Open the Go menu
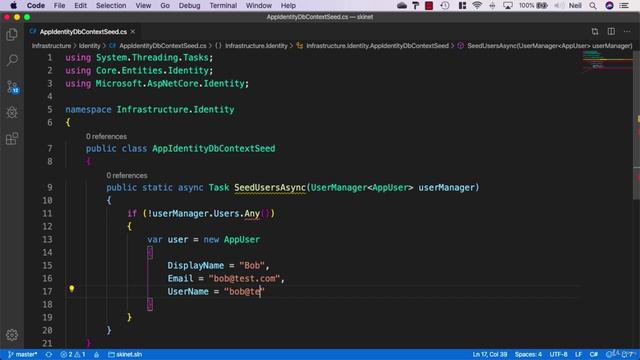The image size is (640, 360). [165, 5]
